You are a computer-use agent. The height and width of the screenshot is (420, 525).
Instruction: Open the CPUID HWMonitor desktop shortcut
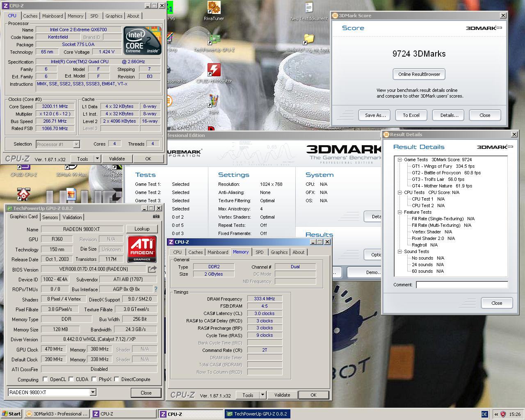pyautogui.click(x=214, y=73)
